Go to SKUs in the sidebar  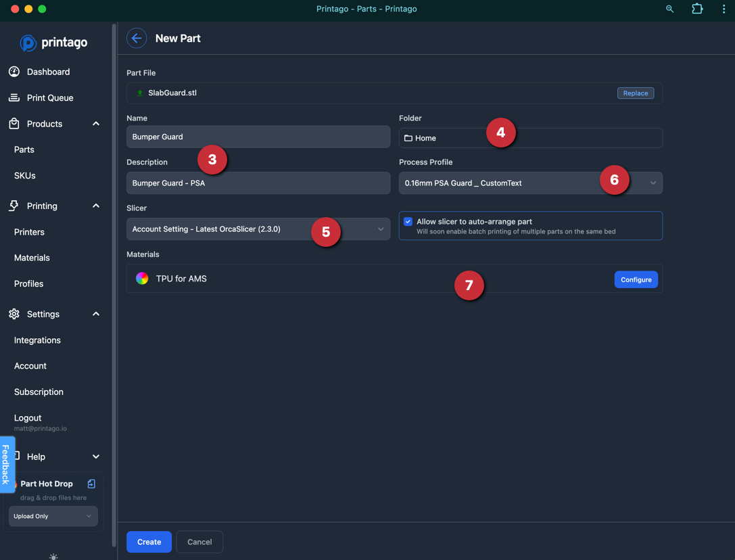(25, 176)
